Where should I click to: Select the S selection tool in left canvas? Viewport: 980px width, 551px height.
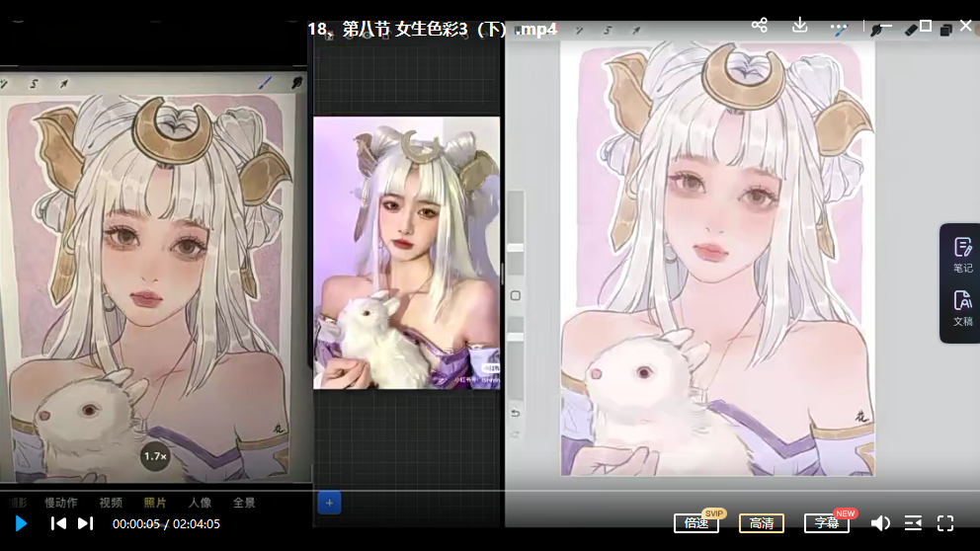coord(34,83)
